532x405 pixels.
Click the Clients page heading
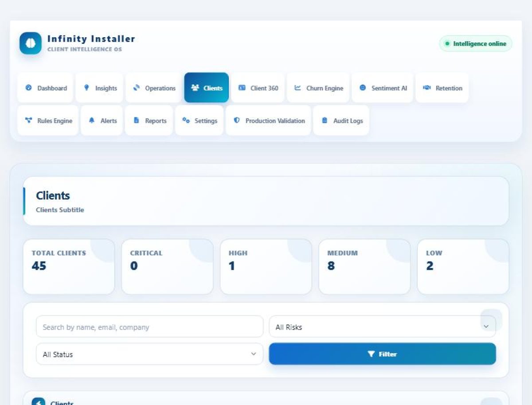(53, 195)
